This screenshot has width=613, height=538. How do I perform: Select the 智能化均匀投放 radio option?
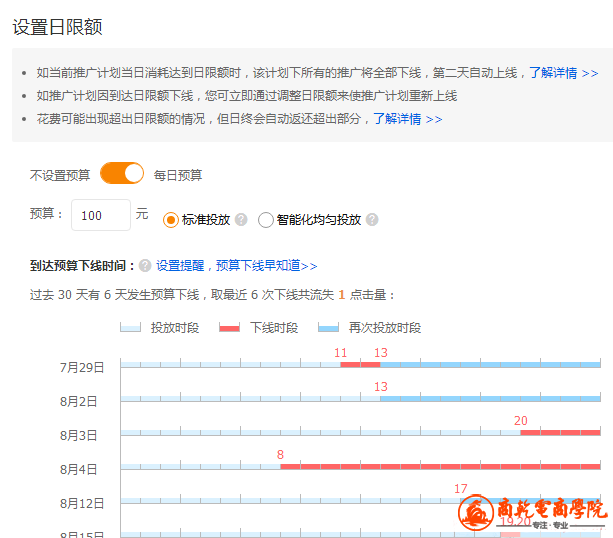266,220
